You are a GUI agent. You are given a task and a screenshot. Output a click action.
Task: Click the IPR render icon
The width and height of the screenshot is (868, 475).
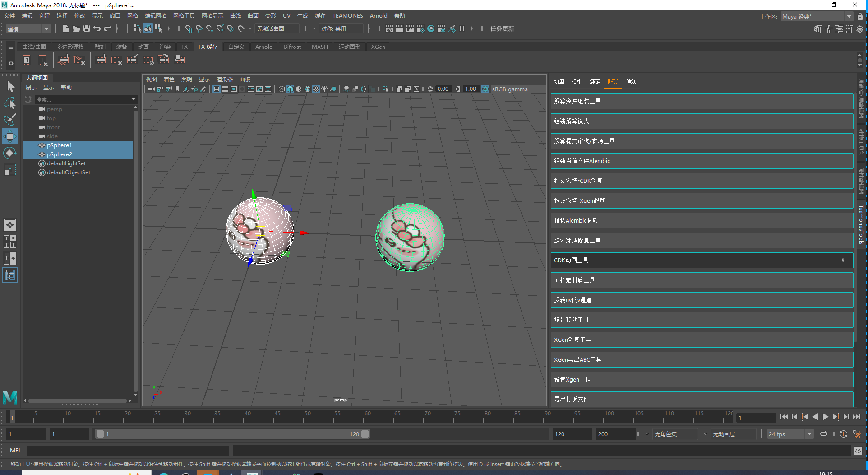[x=410, y=29]
